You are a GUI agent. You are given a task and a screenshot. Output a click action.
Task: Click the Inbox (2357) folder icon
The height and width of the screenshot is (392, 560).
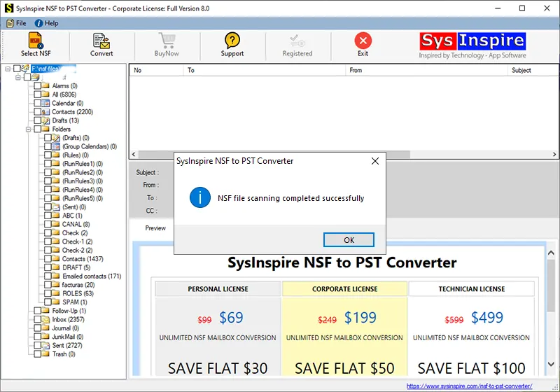pyautogui.click(x=45, y=319)
